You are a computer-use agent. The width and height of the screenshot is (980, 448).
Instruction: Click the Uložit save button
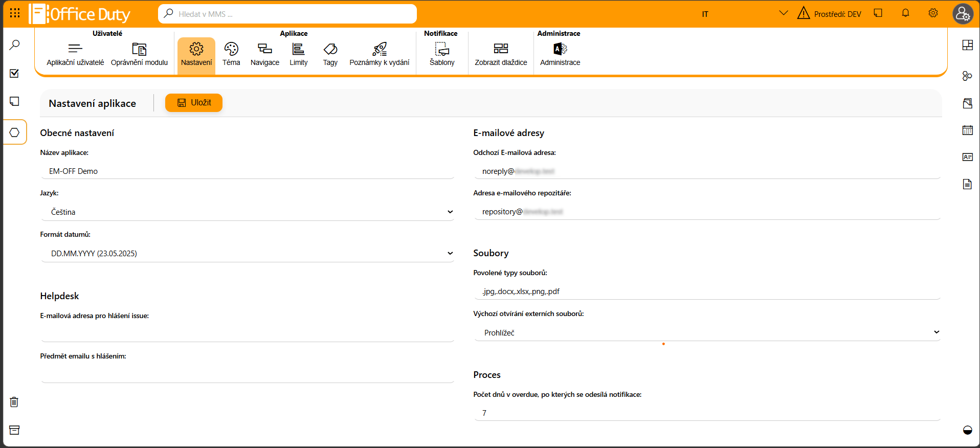pos(194,103)
